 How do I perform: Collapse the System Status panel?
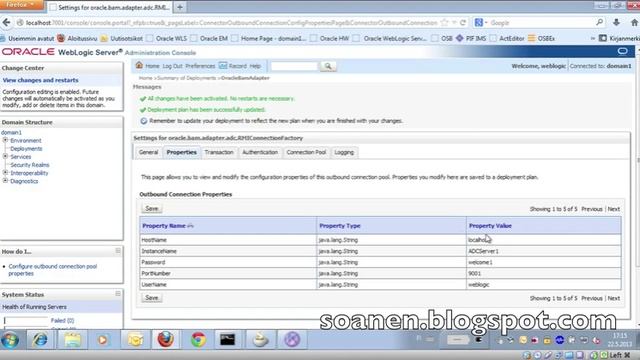click(x=118, y=293)
